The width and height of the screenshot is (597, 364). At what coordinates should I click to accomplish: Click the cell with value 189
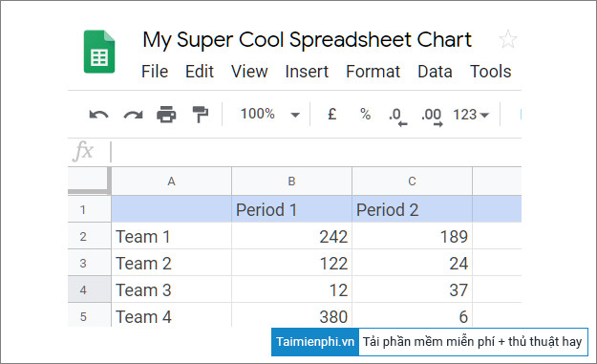412,236
